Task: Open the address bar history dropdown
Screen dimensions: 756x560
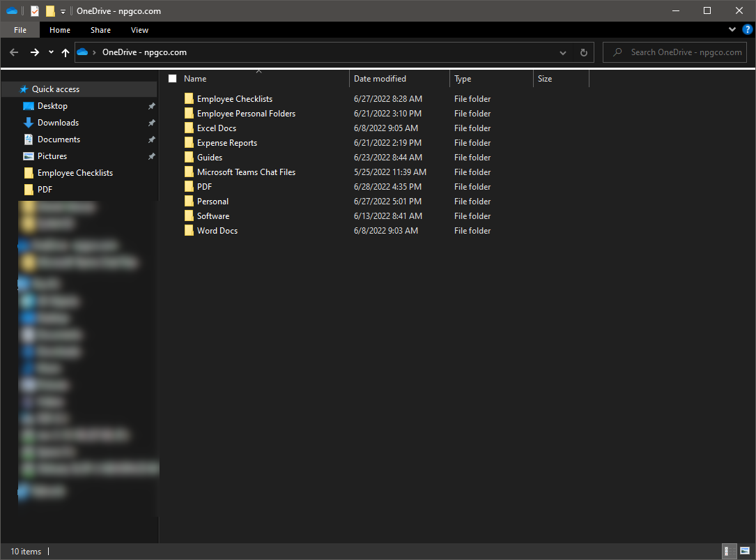Action: pos(563,52)
